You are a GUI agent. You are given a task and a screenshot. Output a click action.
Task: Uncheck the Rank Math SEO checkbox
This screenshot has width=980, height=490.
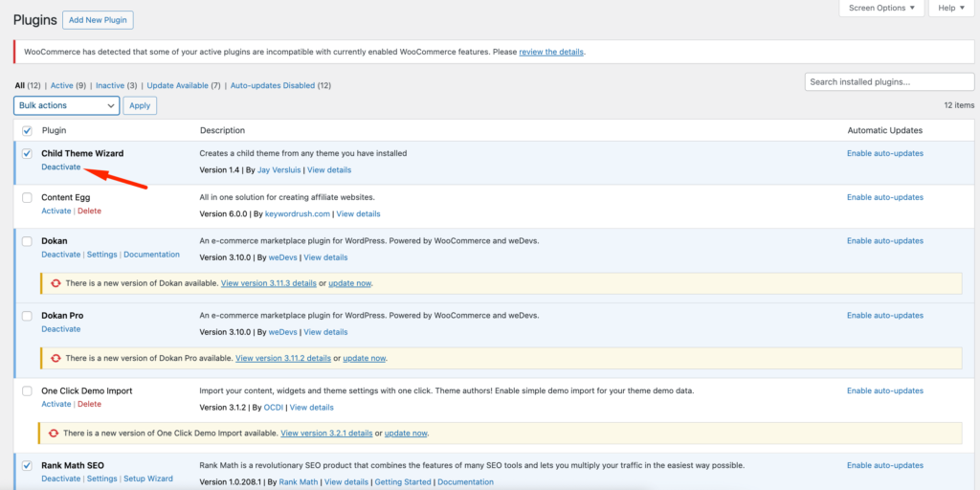coord(27,466)
